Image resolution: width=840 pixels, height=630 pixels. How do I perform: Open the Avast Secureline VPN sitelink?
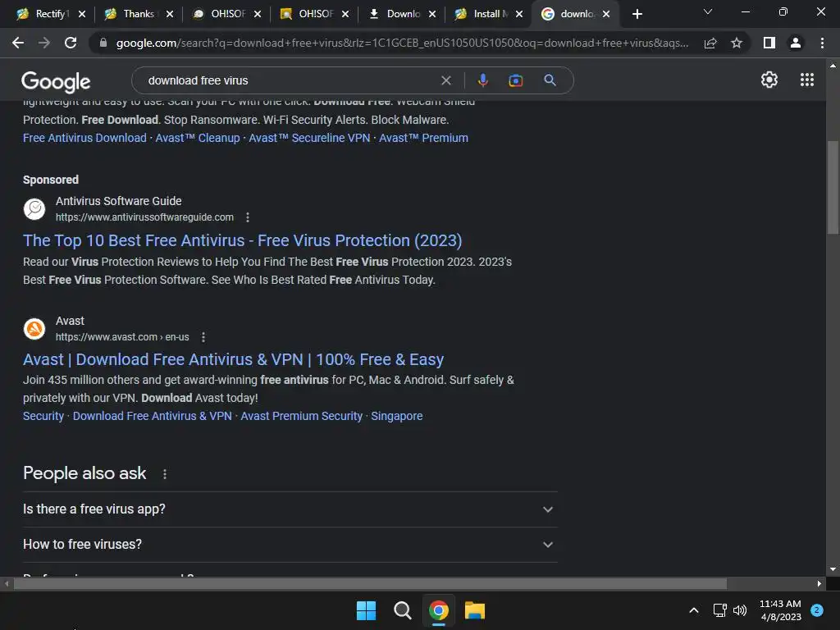[x=309, y=138]
